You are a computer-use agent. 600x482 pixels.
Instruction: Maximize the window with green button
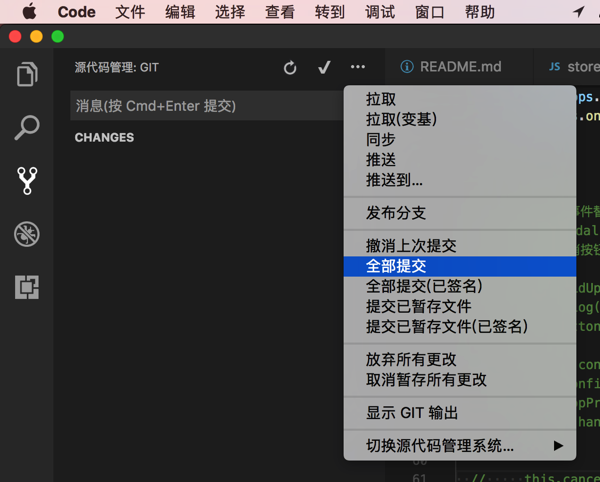(x=58, y=37)
